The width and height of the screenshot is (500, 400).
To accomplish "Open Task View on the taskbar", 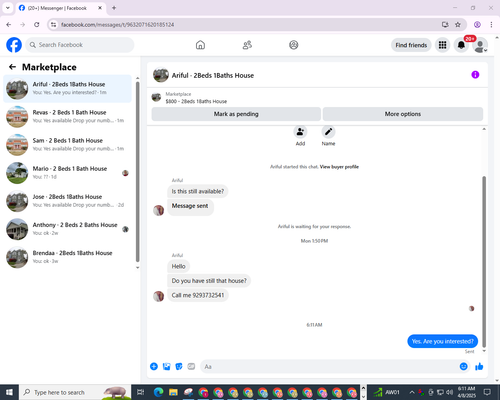I will tap(141, 392).
